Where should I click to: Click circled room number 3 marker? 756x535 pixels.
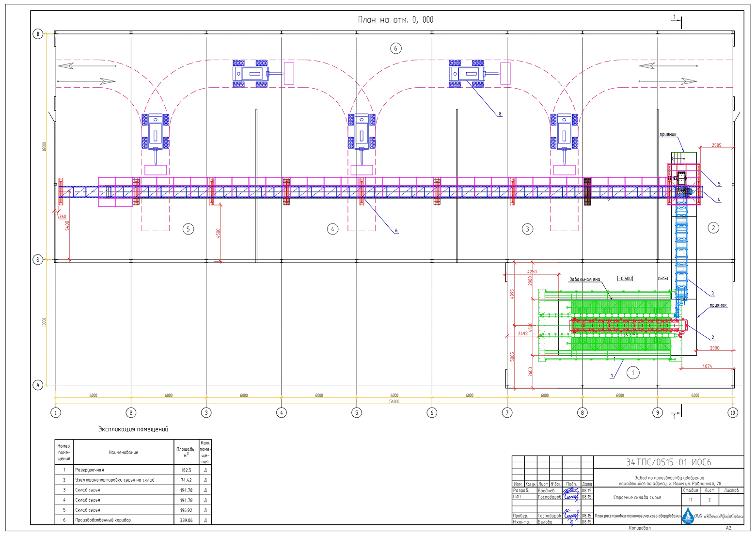527,229
